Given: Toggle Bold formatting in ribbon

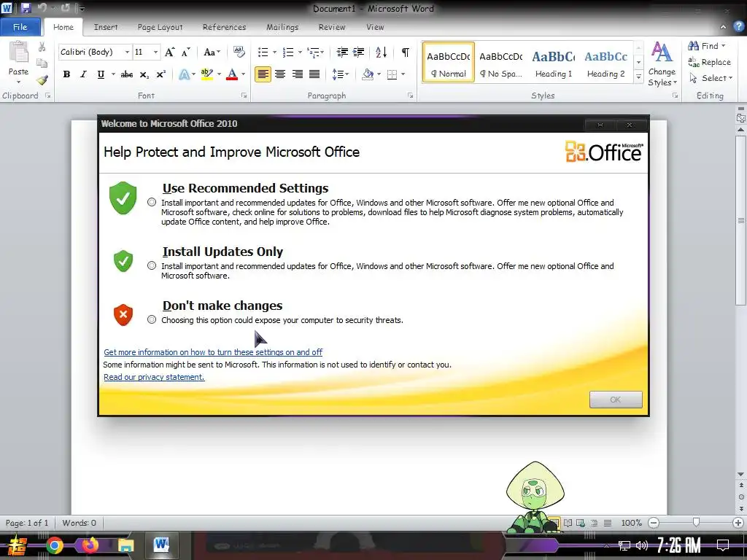Looking at the screenshot, I should pyautogui.click(x=66, y=74).
